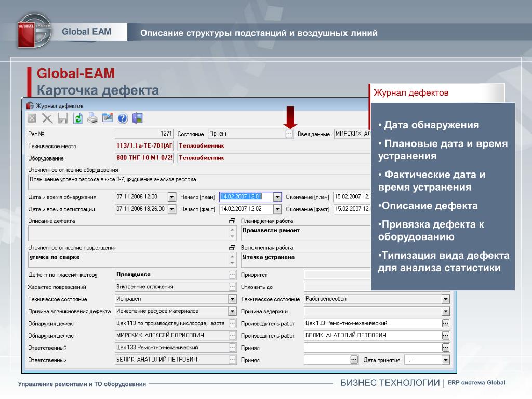Click the Журнал дефектов window title icon

click(x=30, y=105)
